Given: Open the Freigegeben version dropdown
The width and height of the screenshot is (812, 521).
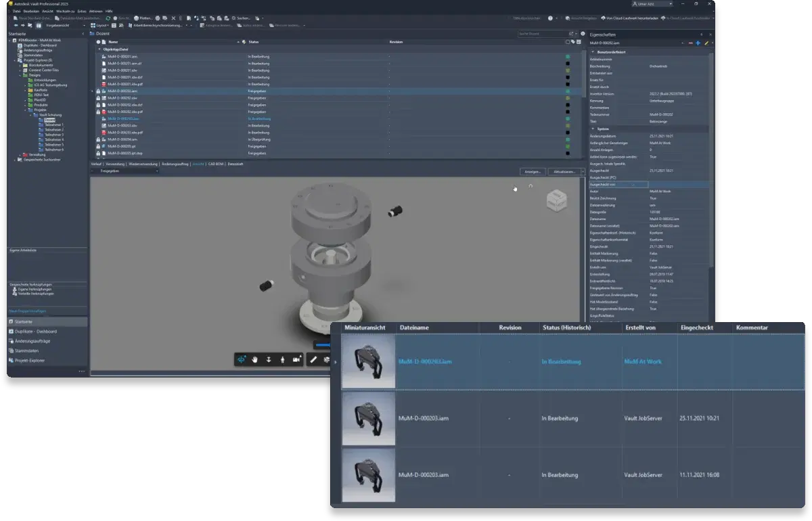Looking at the screenshot, I should point(125,171).
